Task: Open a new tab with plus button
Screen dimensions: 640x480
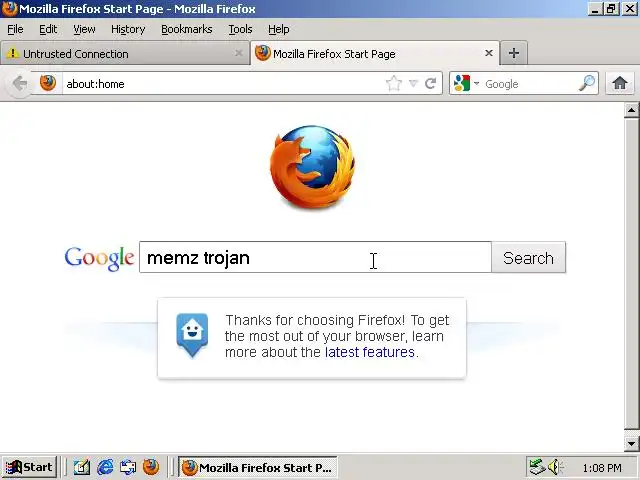Action: pyautogui.click(x=514, y=53)
